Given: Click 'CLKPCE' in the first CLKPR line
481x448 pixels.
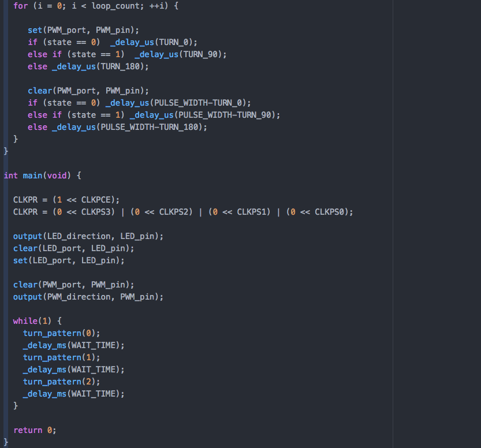Looking at the screenshot, I should click(96, 200).
